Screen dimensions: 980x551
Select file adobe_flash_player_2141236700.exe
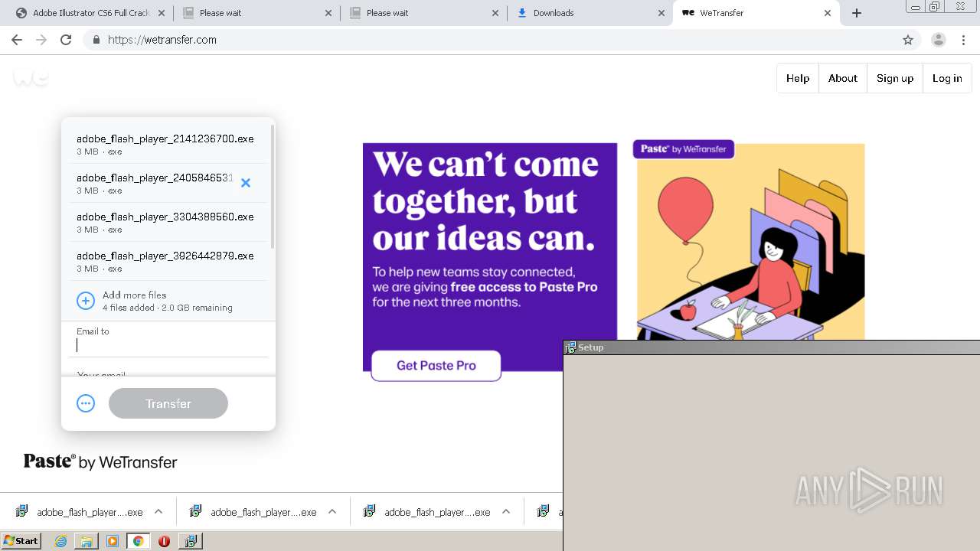pyautogui.click(x=168, y=144)
